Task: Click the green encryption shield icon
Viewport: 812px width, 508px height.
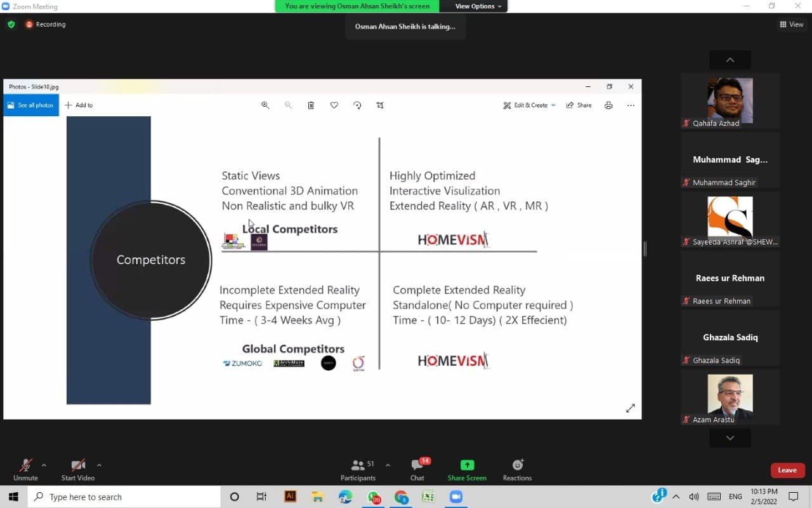Action: (x=11, y=24)
